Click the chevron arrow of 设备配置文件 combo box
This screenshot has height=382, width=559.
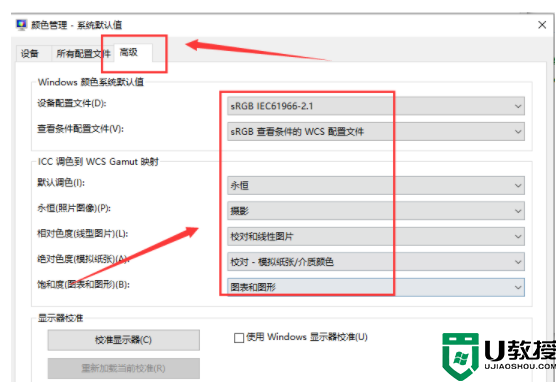[x=518, y=106]
